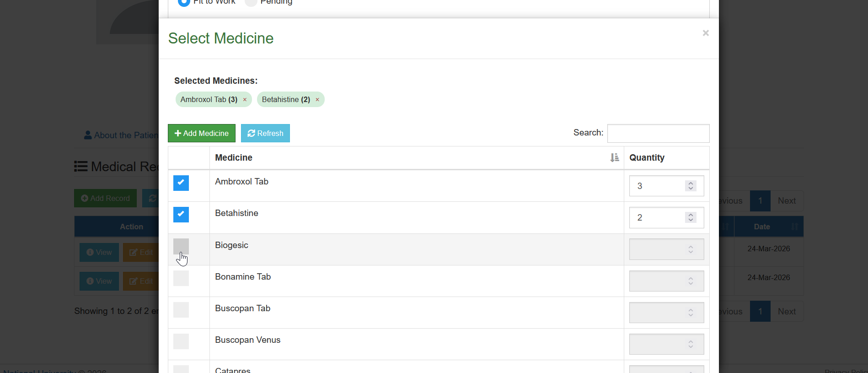Click the Betahistine medicine name
This screenshot has height=373, width=868.
(236, 213)
